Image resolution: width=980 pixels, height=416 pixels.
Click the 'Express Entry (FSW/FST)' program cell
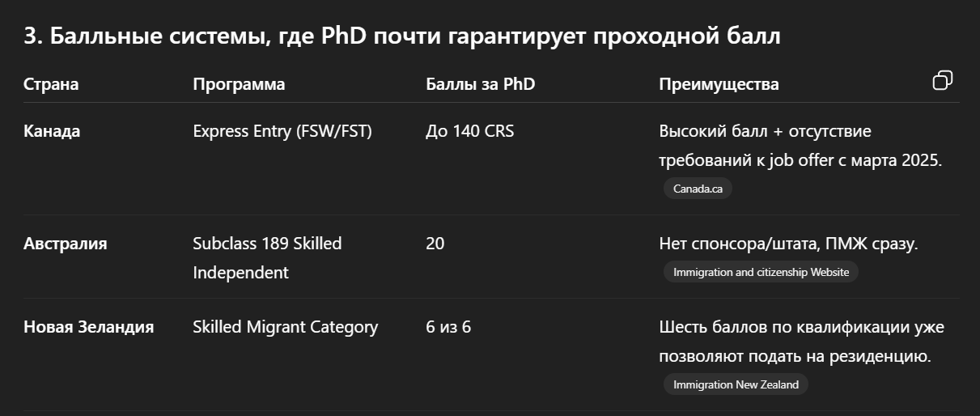coord(282,131)
